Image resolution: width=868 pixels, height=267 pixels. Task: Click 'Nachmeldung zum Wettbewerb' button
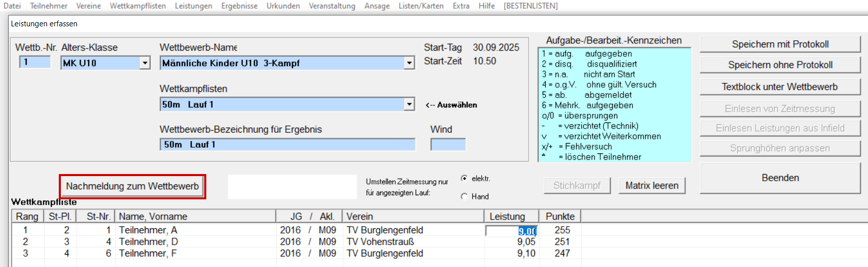tap(133, 186)
